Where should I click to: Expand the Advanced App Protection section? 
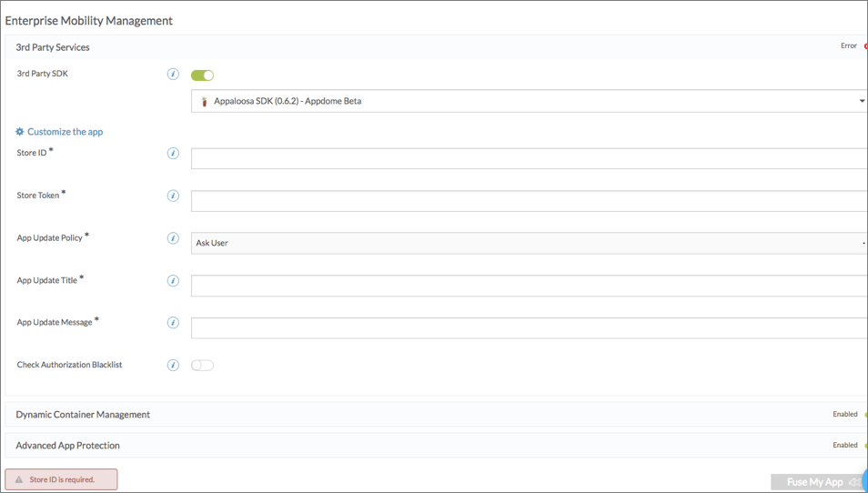pos(436,446)
